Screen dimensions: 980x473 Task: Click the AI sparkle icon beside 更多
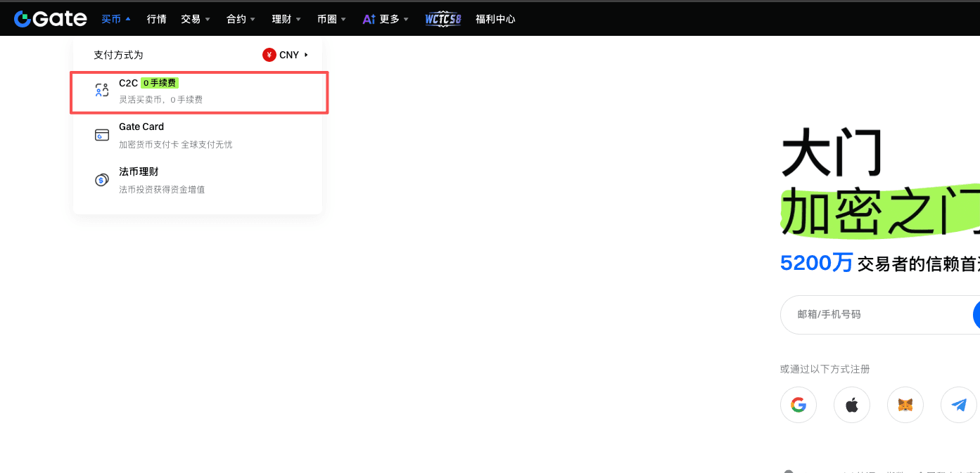369,19
